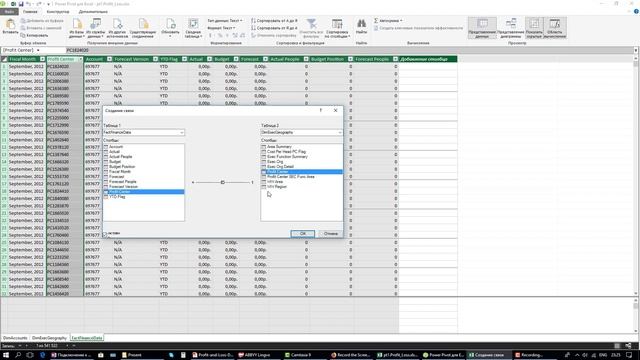The width and height of the screenshot is (640, 360).
Task: Open 'Существующие соединения' icon
Action: pos(143,28)
